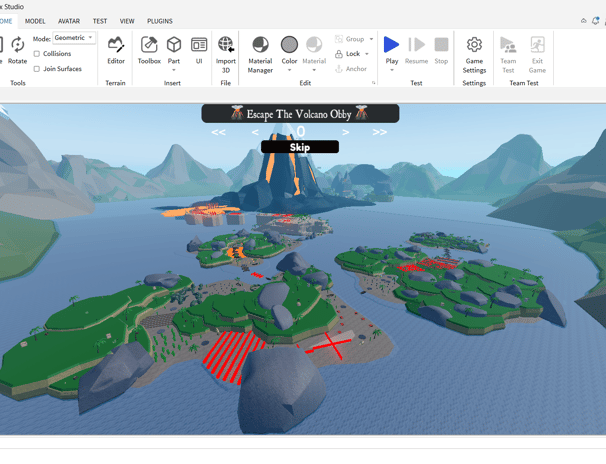Open the Material Manager
The image size is (606, 464).
260,54
